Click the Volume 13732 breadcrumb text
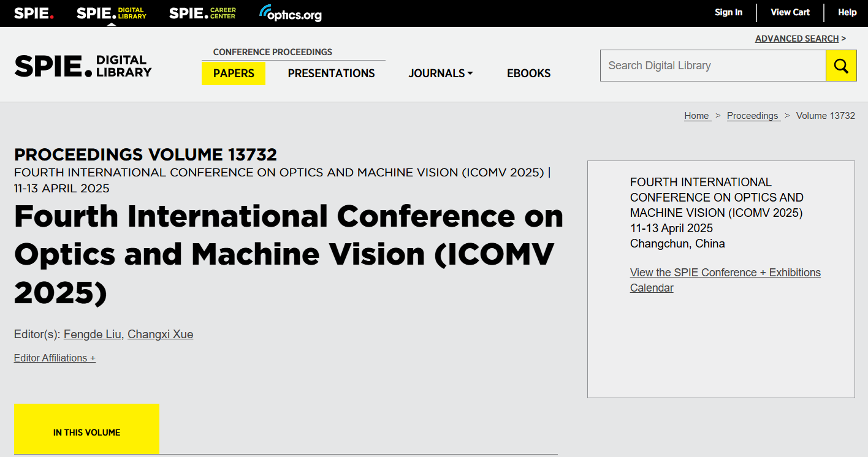The height and width of the screenshot is (457, 868). (x=826, y=116)
